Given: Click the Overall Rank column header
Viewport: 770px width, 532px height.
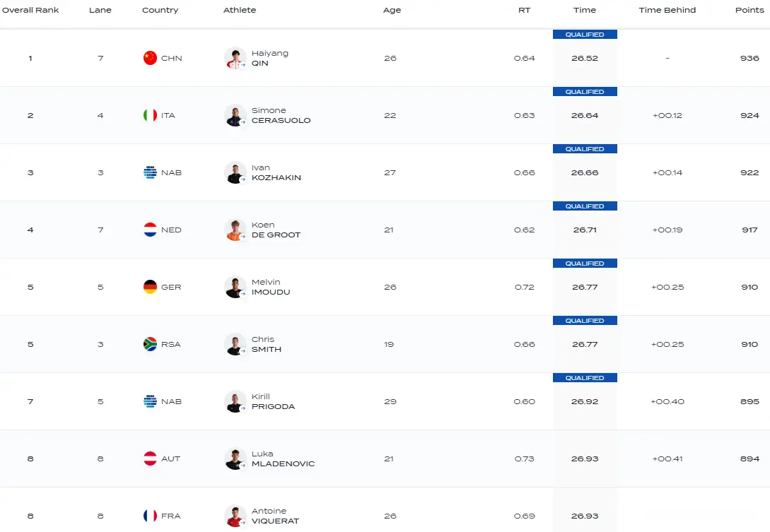Looking at the screenshot, I should (30, 10).
